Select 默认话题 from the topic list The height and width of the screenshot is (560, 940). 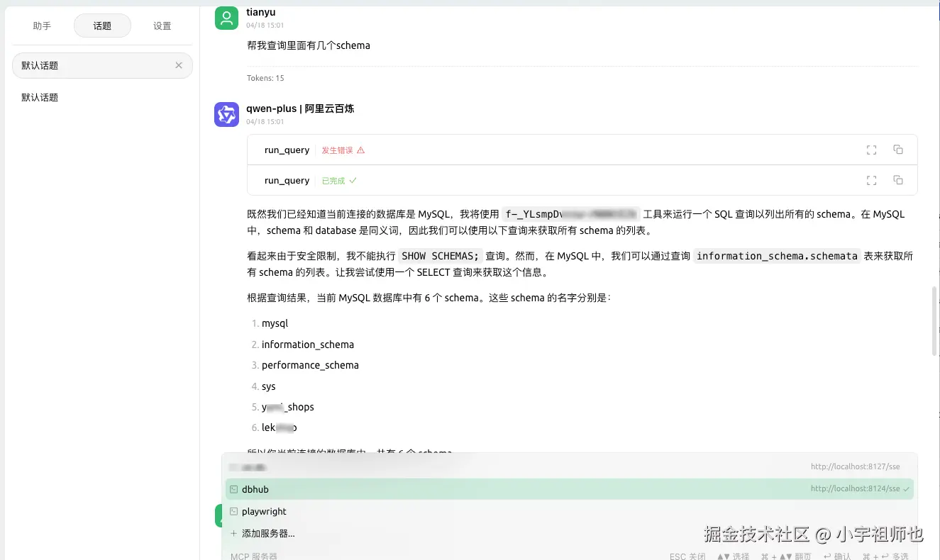point(39,97)
